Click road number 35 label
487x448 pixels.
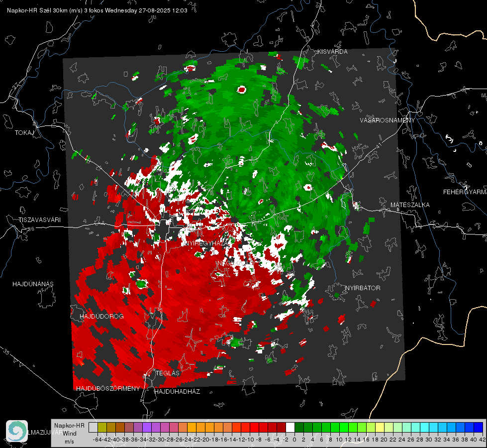pyautogui.click(x=6, y=351)
